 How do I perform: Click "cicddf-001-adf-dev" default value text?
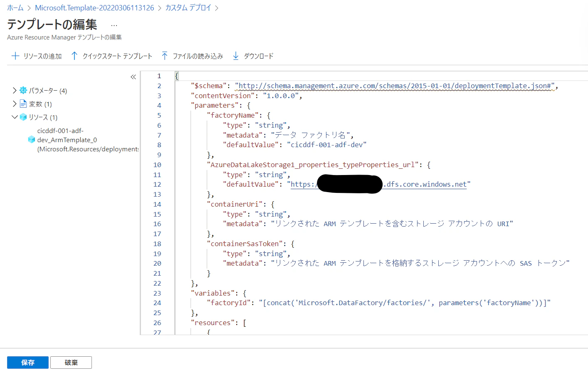coord(327,145)
